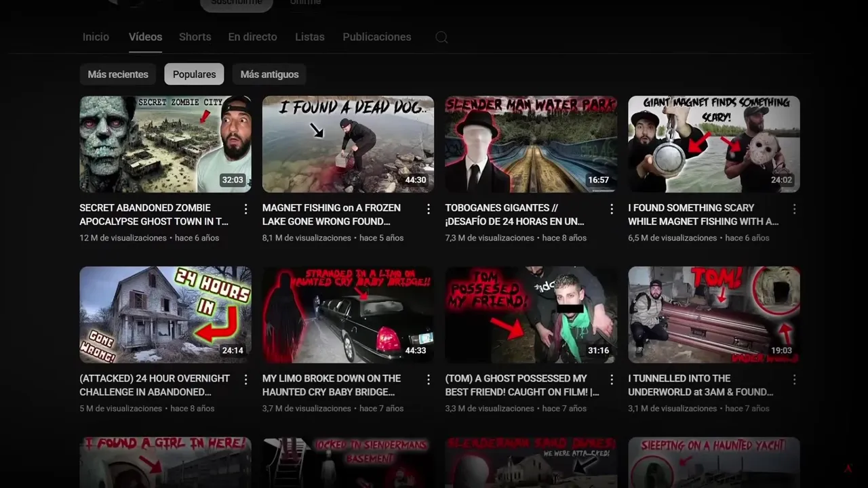Click the 19:03 duration badge

(x=781, y=351)
